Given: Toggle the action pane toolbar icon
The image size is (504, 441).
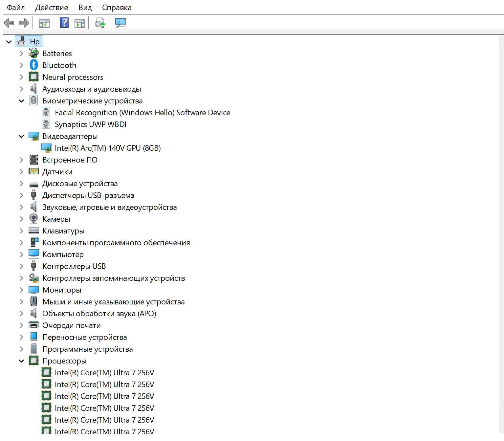Looking at the screenshot, I should 80,23.
